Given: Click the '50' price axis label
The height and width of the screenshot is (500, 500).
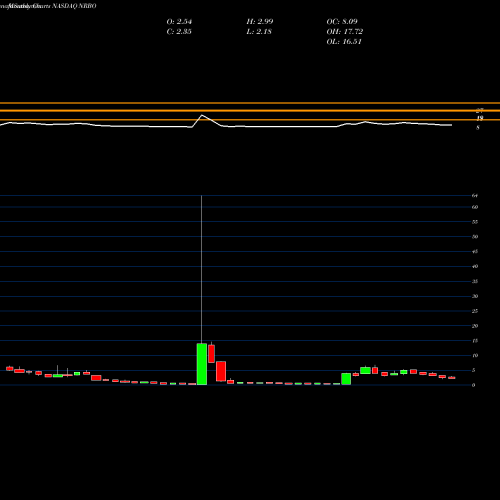Looking at the screenshot, I should [x=475, y=237].
